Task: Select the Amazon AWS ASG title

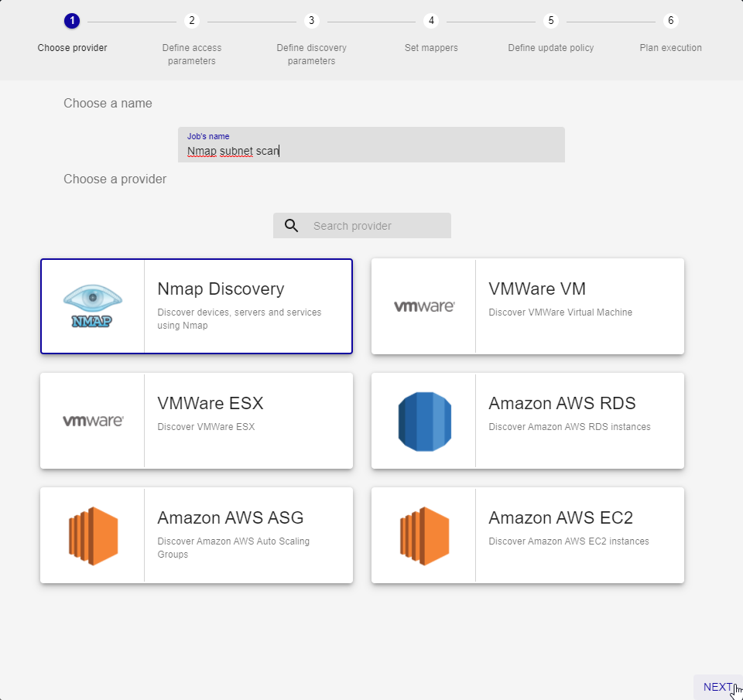Action: [231, 517]
